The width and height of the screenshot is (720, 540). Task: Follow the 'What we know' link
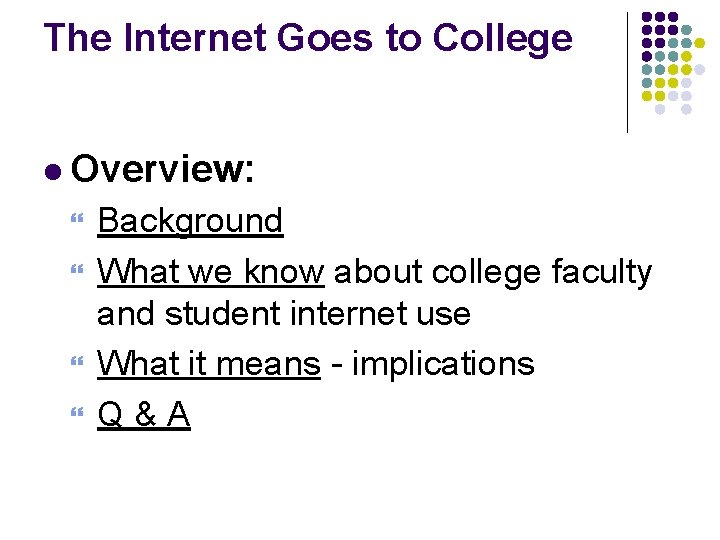(210, 271)
